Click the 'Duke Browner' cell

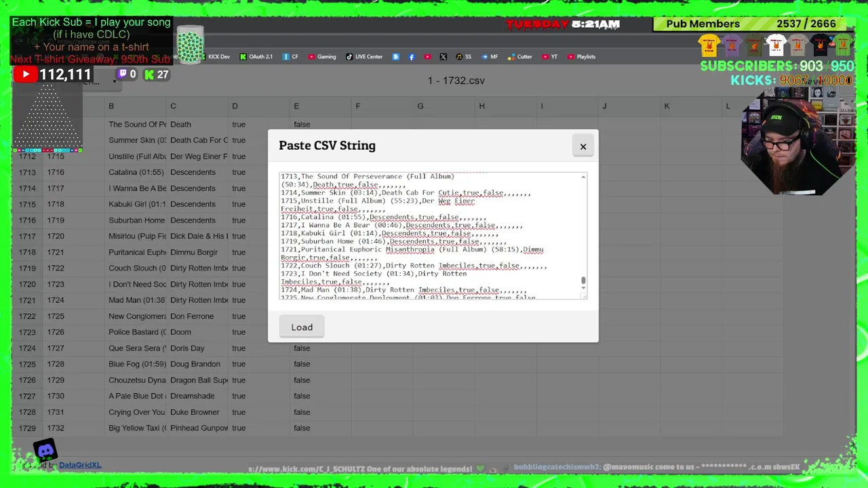coord(197,412)
